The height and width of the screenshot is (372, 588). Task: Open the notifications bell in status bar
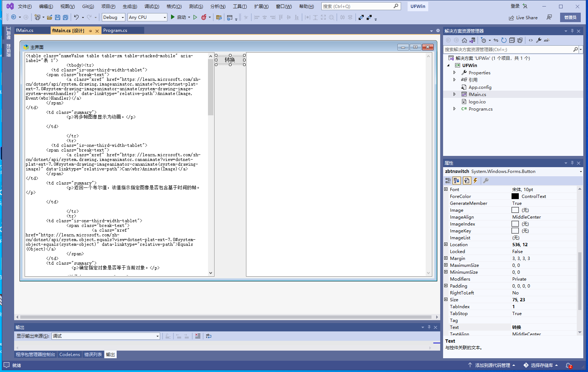click(569, 365)
